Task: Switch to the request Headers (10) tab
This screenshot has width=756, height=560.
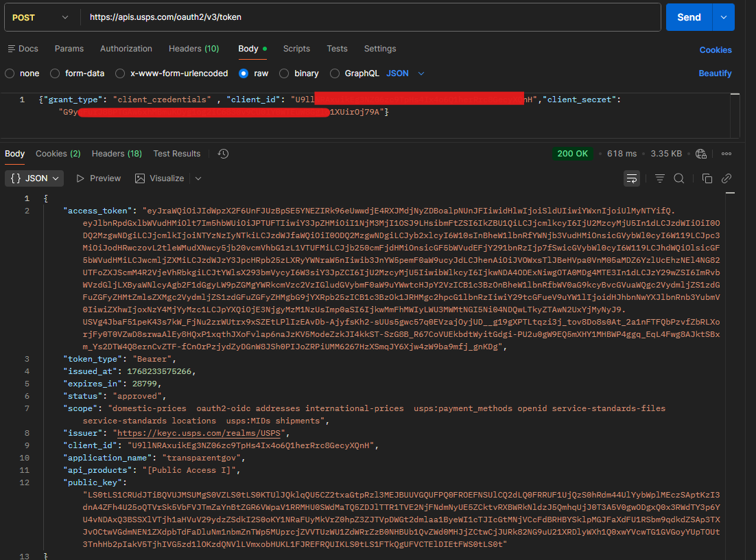Action: click(193, 49)
